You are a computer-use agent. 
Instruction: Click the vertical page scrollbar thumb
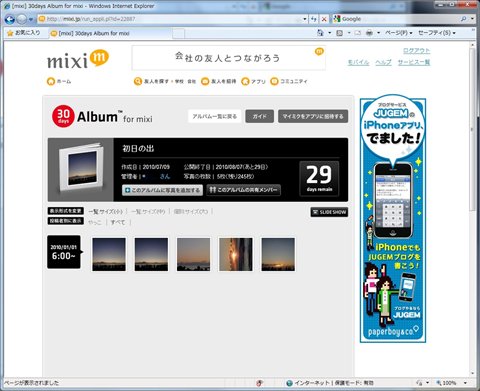(x=472, y=130)
